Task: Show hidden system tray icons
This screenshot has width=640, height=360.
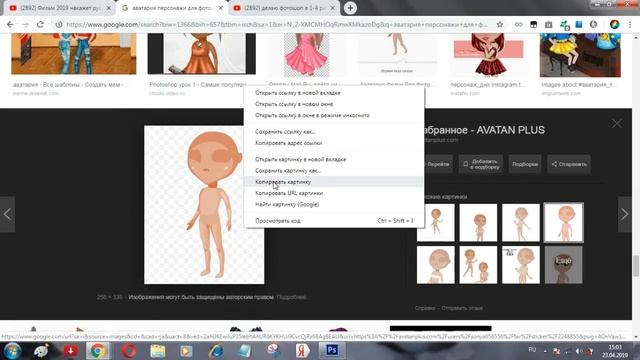Action: (x=545, y=351)
